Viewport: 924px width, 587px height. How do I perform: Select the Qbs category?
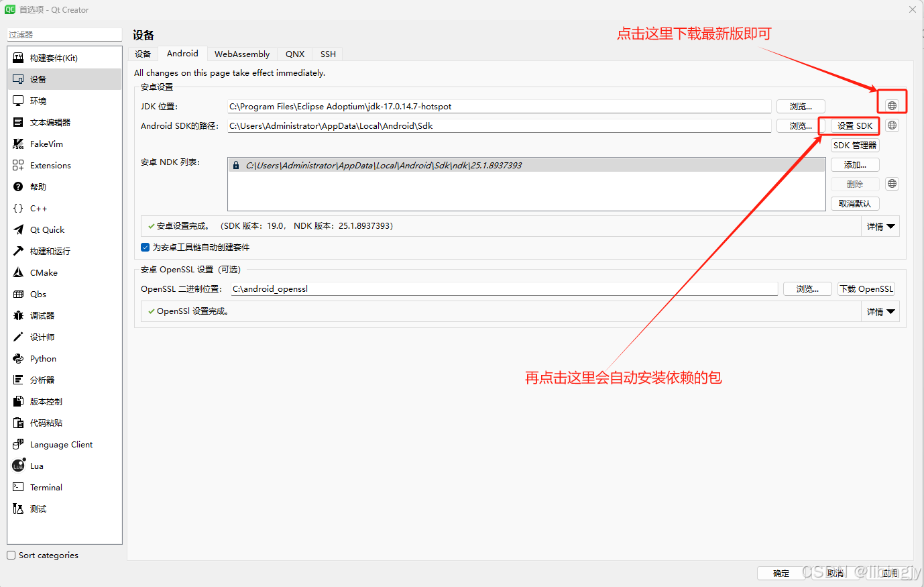click(64, 294)
